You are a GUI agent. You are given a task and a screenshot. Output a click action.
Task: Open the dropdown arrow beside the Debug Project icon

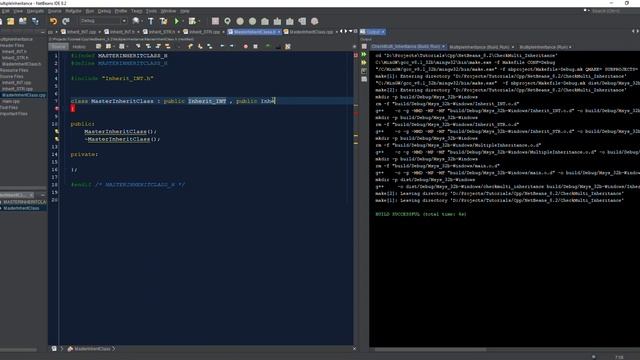pyautogui.click(x=199, y=21)
